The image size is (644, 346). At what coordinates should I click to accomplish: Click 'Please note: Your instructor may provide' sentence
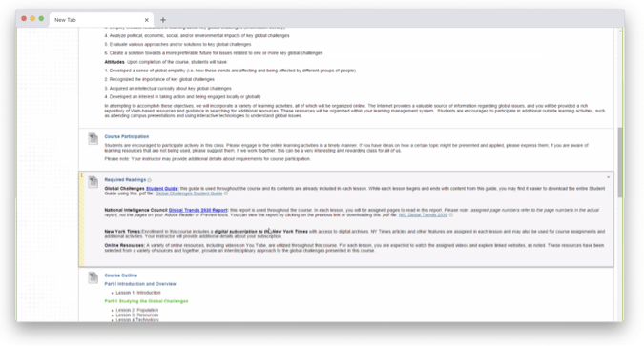[207, 159]
